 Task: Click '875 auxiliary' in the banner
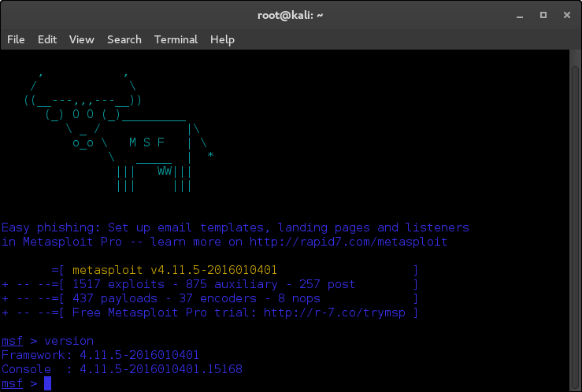click(232, 284)
